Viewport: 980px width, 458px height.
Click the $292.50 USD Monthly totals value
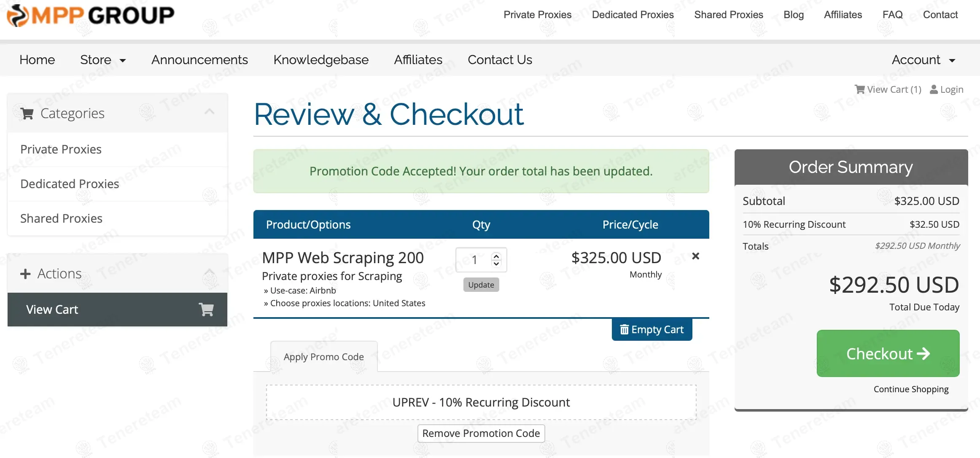click(x=917, y=246)
